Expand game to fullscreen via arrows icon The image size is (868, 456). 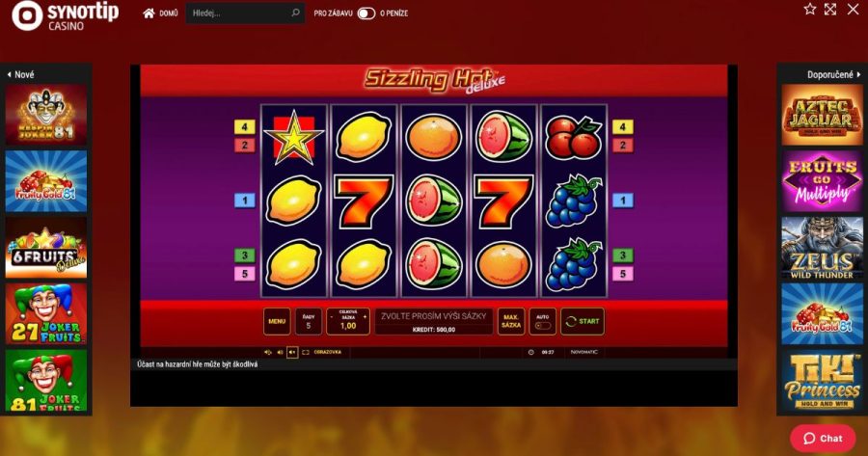pyautogui.click(x=829, y=9)
